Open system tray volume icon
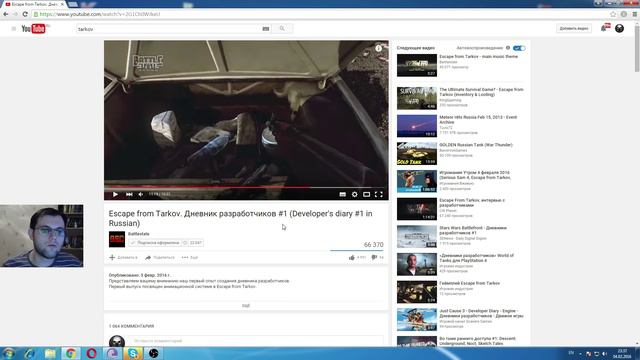Viewport: 640px width, 360px height. [604, 354]
